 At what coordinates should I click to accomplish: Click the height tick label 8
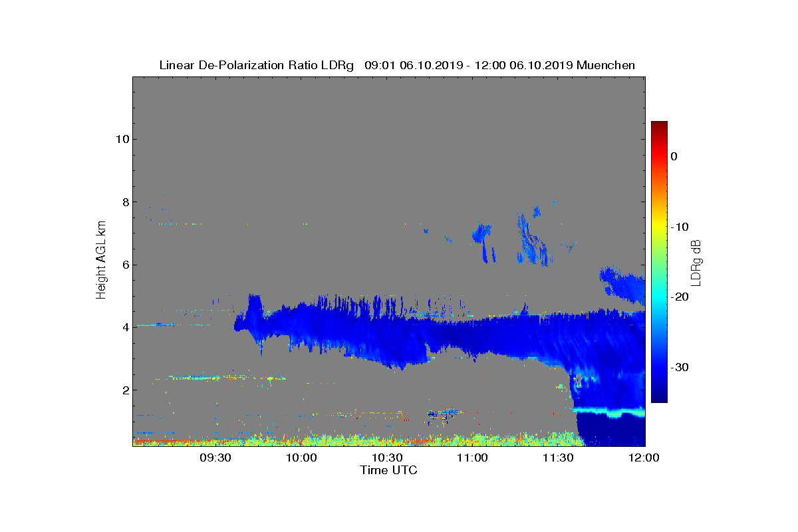pos(124,202)
